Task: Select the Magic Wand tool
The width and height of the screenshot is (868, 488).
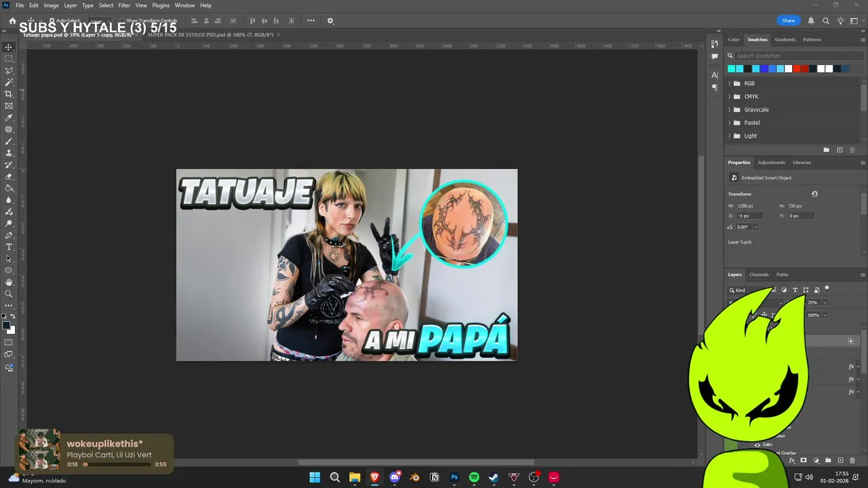Action: click(x=9, y=82)
